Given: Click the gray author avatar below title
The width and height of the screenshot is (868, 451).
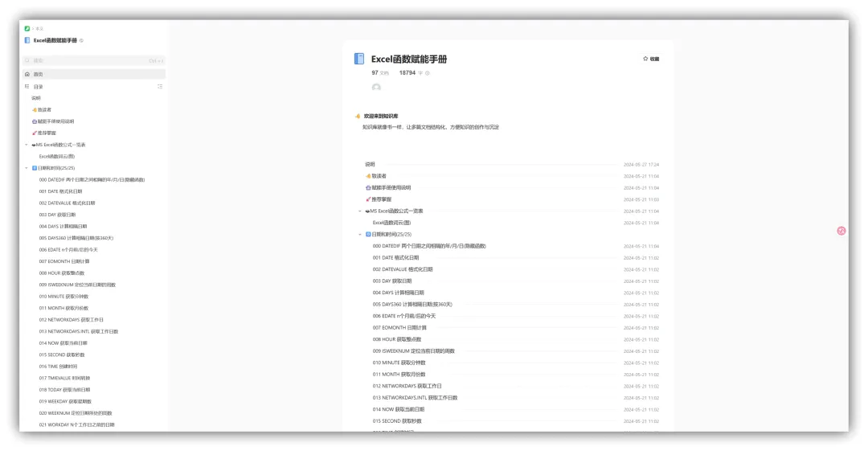Looking at the screenshot, I should pos(376,88).
